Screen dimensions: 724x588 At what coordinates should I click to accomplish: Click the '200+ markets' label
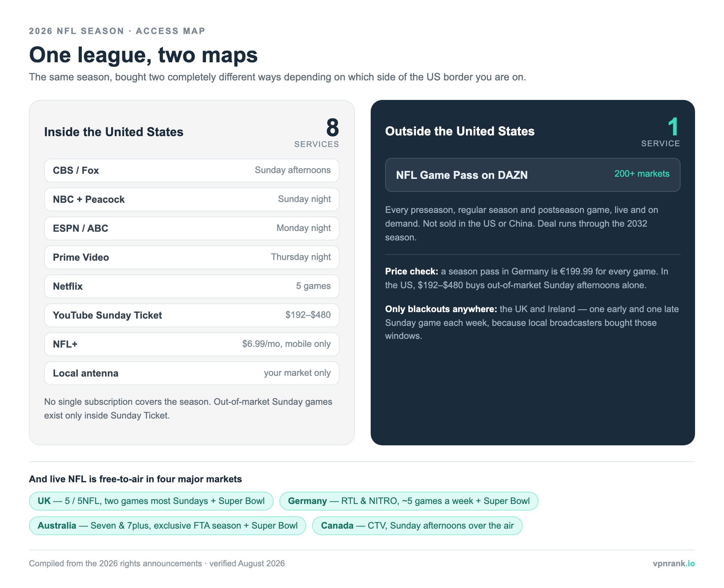(x=642, y=174)
